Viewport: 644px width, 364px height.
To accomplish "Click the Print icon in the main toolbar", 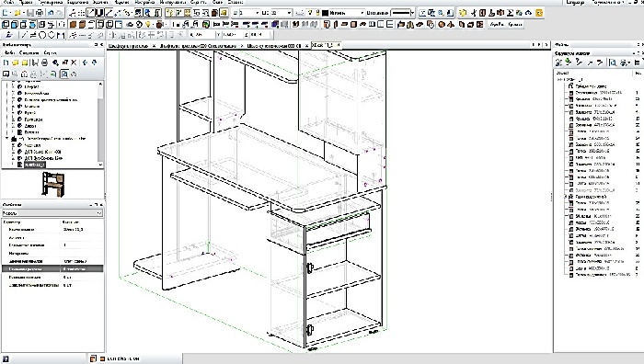I will (40, 13).
